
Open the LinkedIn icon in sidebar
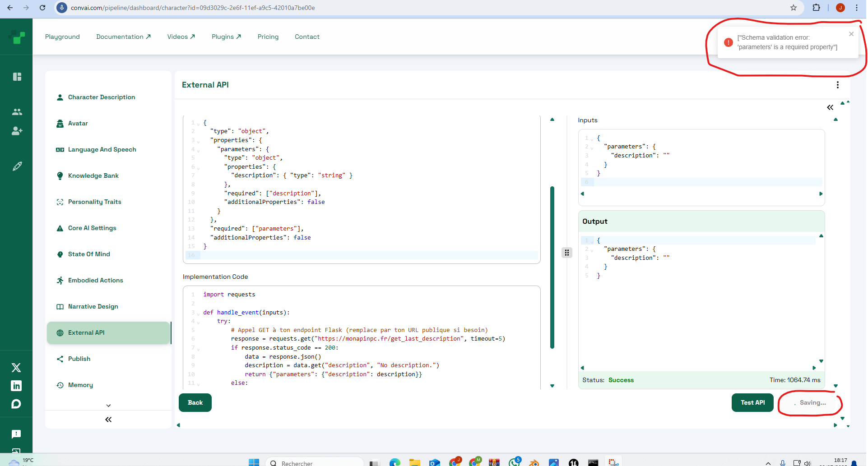[x=16, y=386]
